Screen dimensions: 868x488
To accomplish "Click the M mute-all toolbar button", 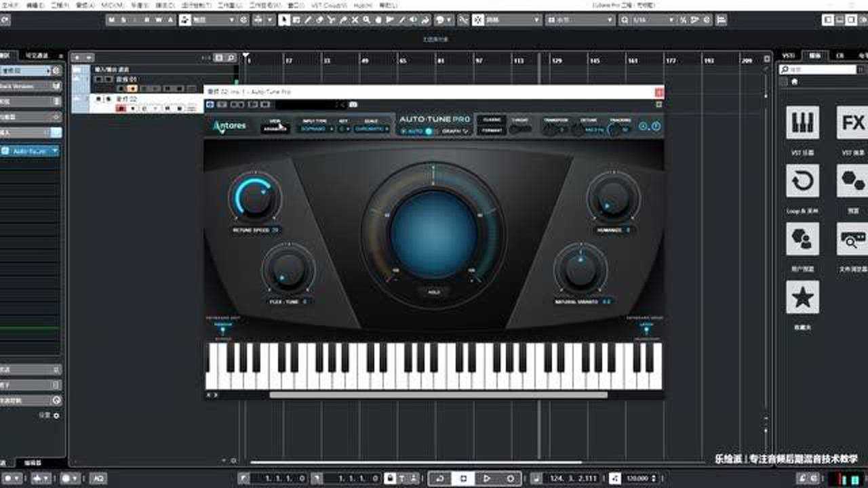I will tap(113, 20).
